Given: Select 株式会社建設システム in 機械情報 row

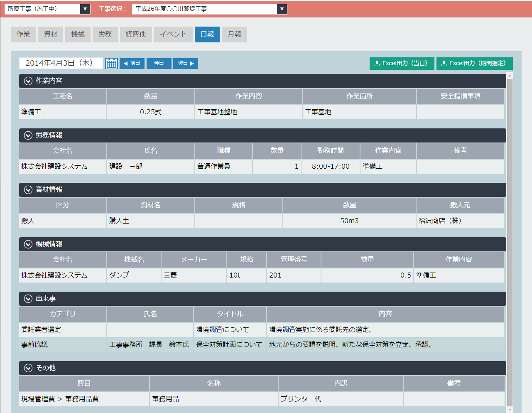Looking at the screenshot, I should [x=63, y=275].
